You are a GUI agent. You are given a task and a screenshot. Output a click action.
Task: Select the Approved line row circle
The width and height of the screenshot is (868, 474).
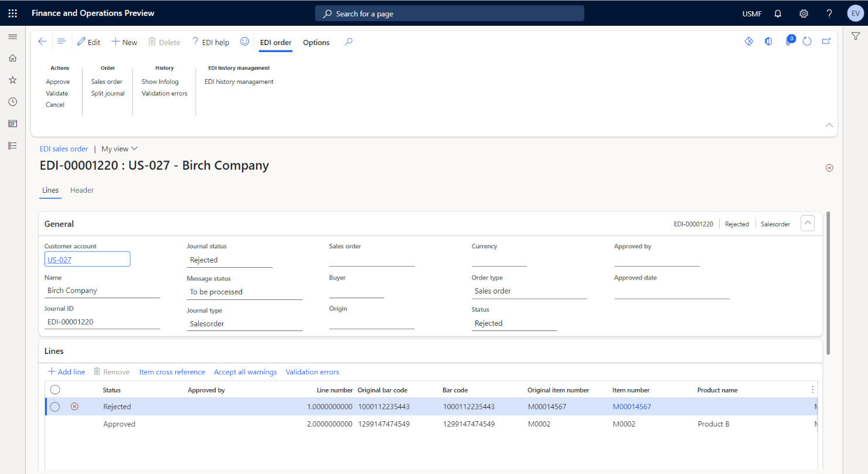tap(55, 424)
